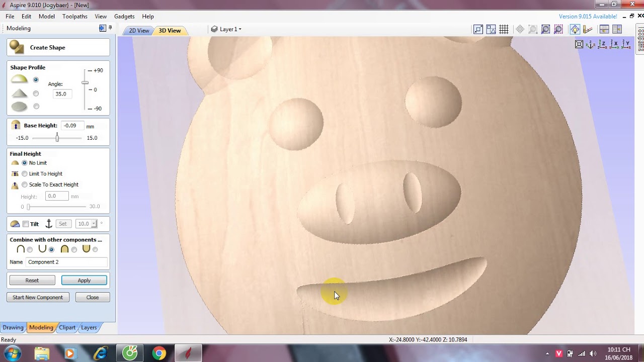Switch to the isometric 3D view icon

point(591,44)
